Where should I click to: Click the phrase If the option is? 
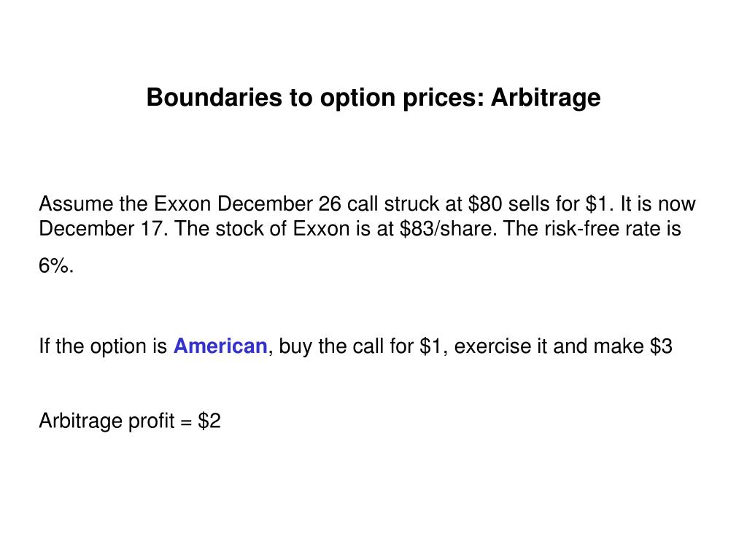[x=103, y=346]
